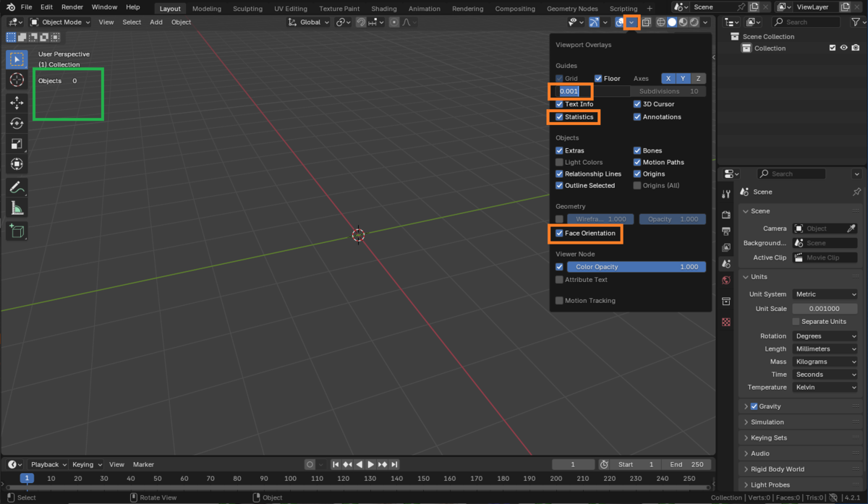
Task: Pin the Scene properties with pin icon
Action: coord(857,192)
